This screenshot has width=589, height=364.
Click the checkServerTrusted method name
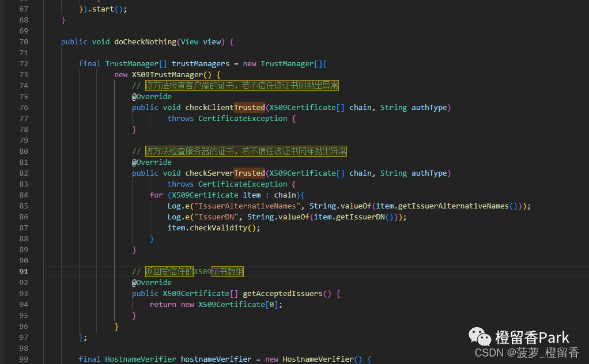(225, 173)
